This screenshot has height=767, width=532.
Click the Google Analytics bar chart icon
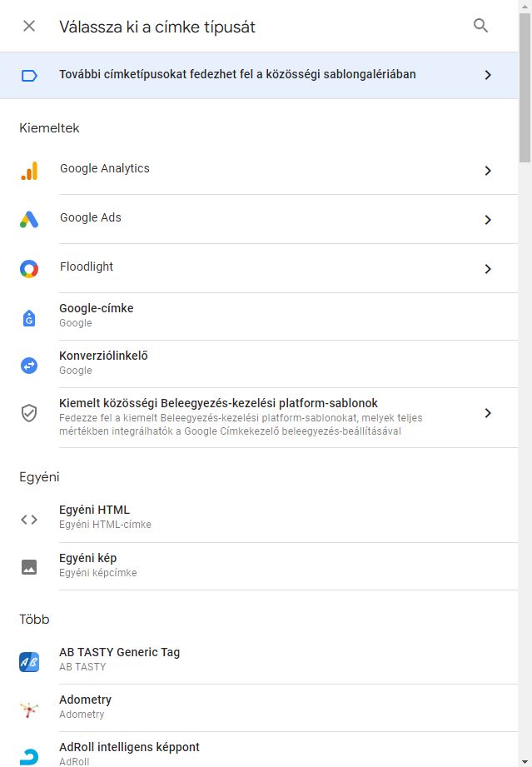(29, 171)
